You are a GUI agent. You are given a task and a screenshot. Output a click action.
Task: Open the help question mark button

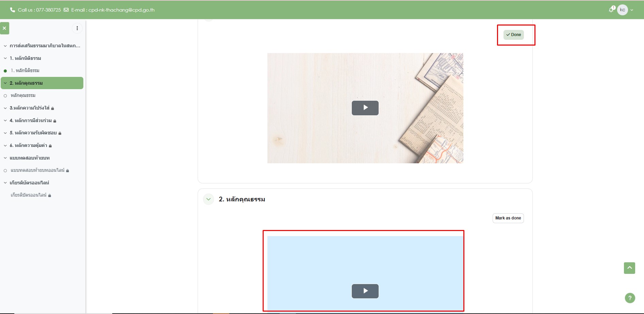pyautogui.click(x=630, y=298)
